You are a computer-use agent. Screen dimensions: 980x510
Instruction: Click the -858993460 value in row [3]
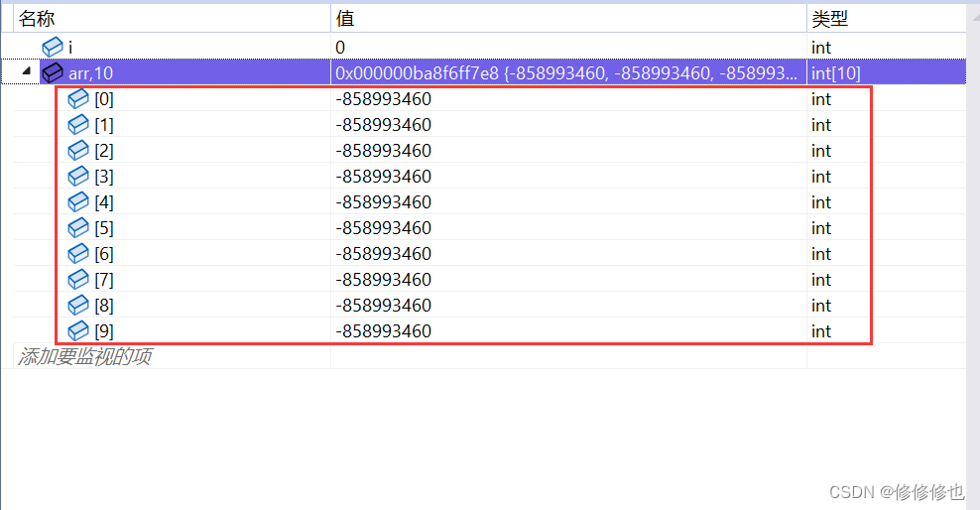[x=383, y=177]
